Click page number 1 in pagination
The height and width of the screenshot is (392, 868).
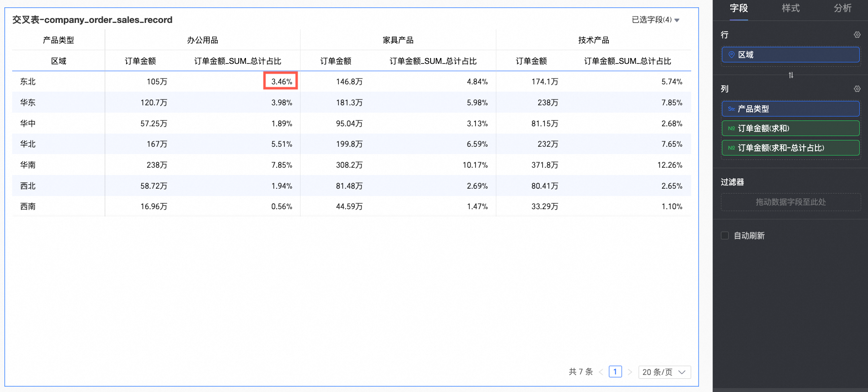click(x=615, y=372)
